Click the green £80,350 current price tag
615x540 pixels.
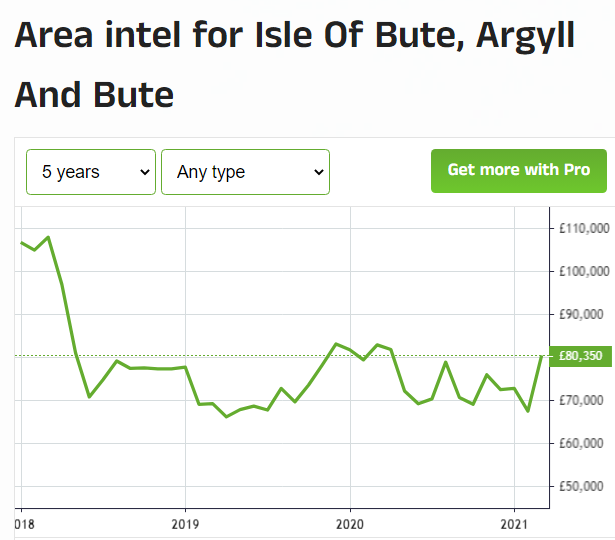point(581,356)
